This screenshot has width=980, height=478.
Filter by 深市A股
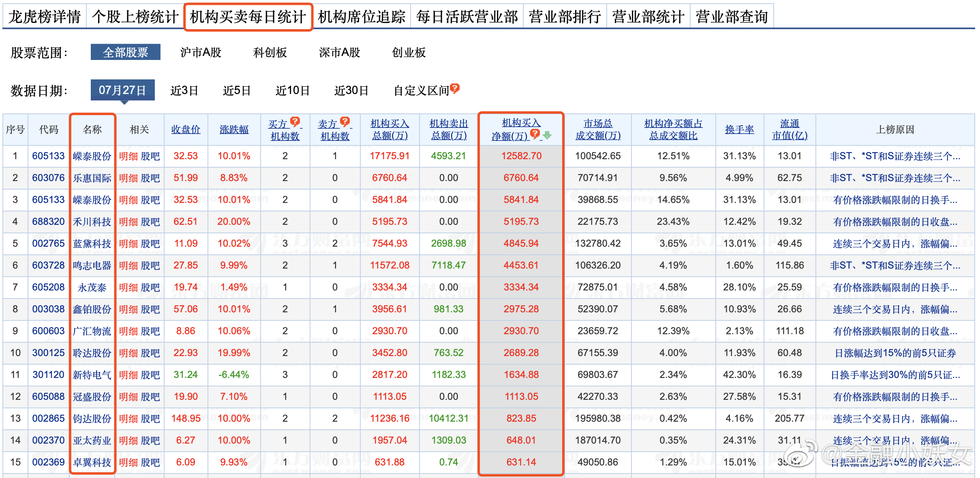tap(340, 52)
